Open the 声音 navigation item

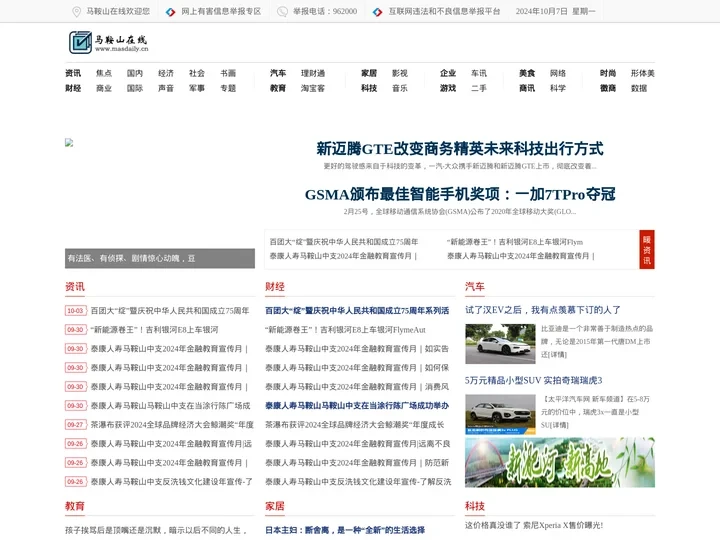point(166,88)
